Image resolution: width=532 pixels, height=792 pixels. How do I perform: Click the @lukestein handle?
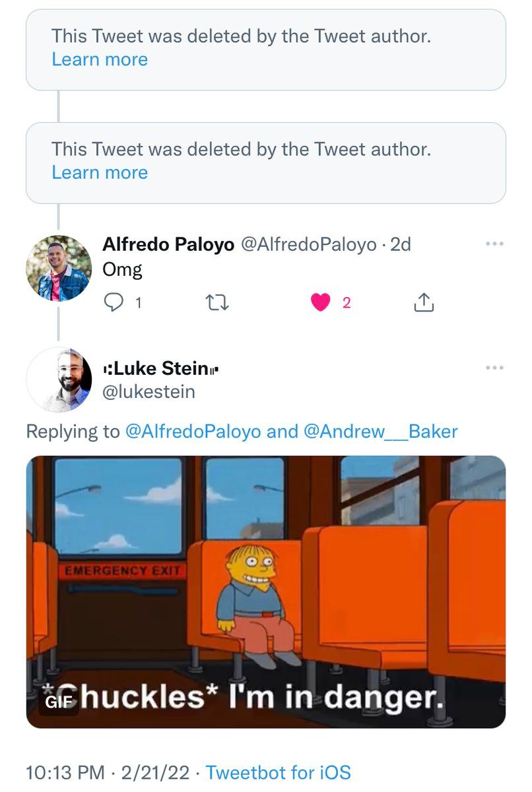pos(149,392)
